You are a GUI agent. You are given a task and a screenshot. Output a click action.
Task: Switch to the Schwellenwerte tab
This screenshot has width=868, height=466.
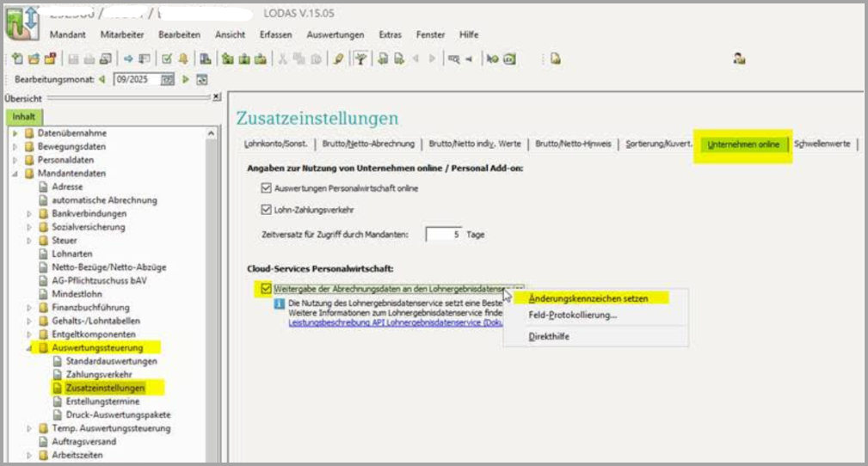[x=822, y=144]
